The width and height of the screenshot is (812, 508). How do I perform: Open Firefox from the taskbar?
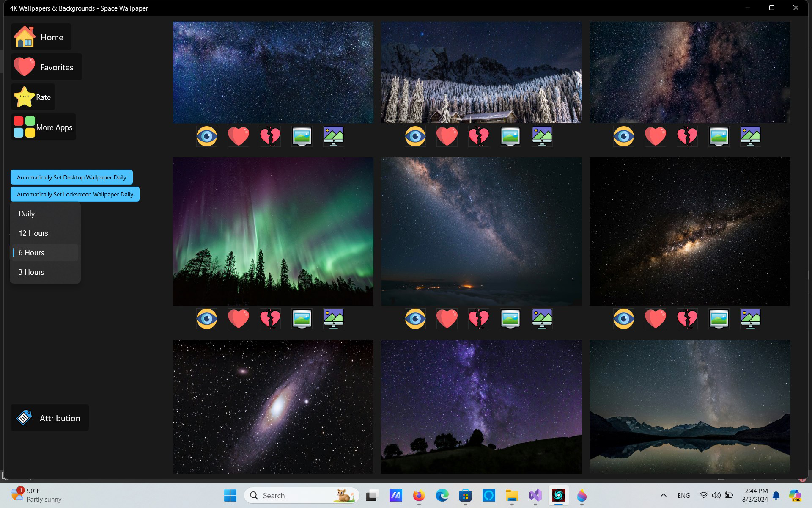coord(419,495)
